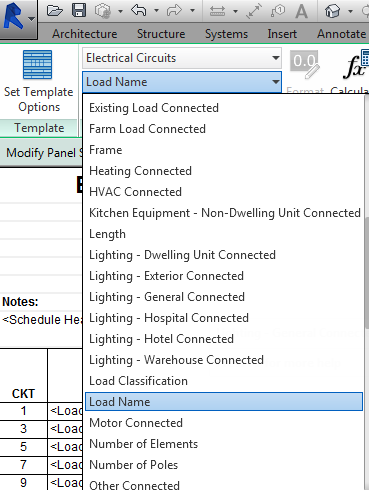Select Kitchen Equipment - Non-Dwelling Unit Connected

[x=224, y=213]
